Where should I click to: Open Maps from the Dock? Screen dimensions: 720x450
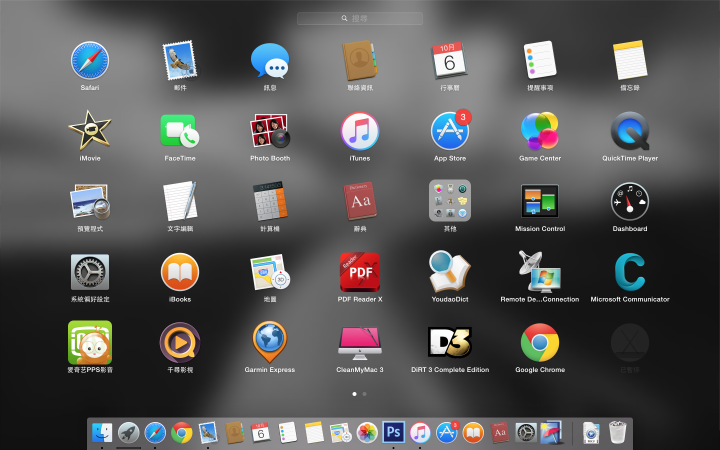(x=341, y=433)
